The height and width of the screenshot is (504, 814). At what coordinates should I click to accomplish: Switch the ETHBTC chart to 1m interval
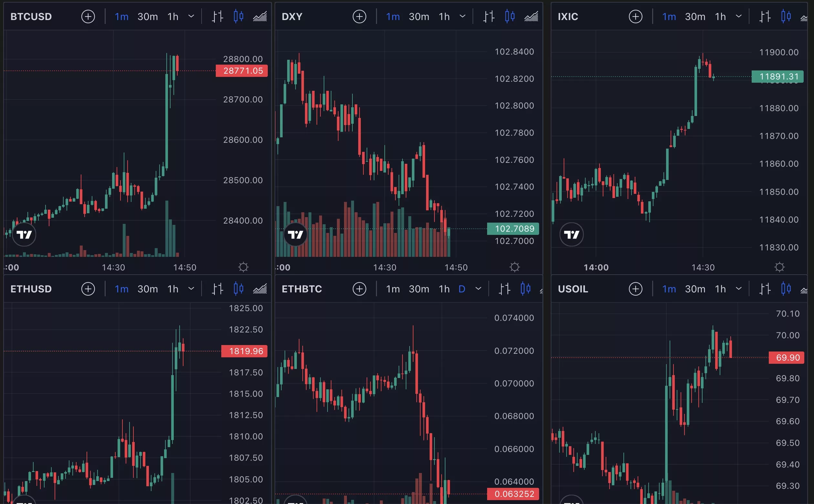pos(393,289)
